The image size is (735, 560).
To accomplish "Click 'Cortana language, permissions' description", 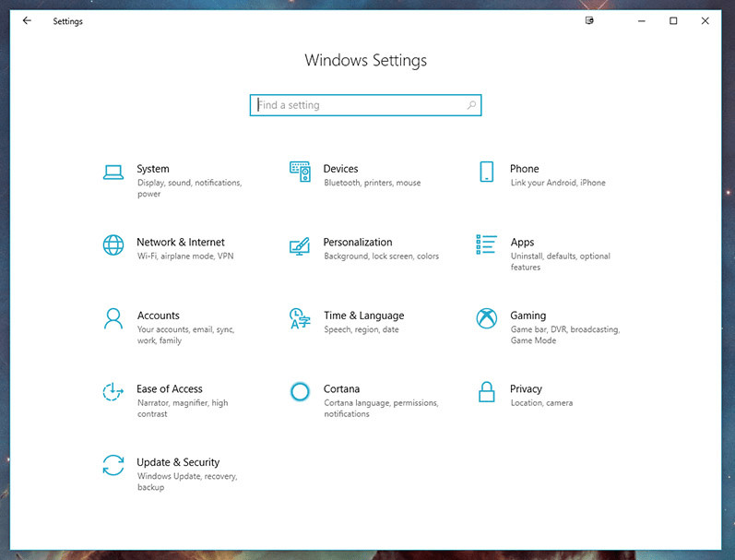I will pyautogui.click(x=381, y=409).
